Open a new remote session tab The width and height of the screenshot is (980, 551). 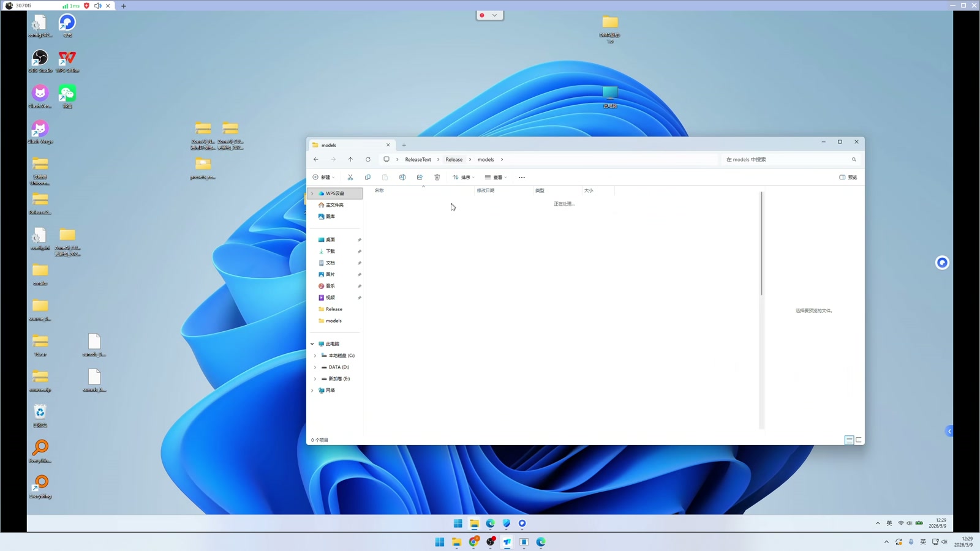coord(124,6)
